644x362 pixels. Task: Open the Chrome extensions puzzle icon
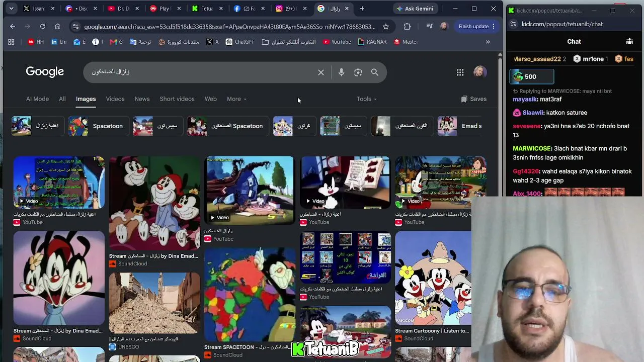click(x=407, y=26)
